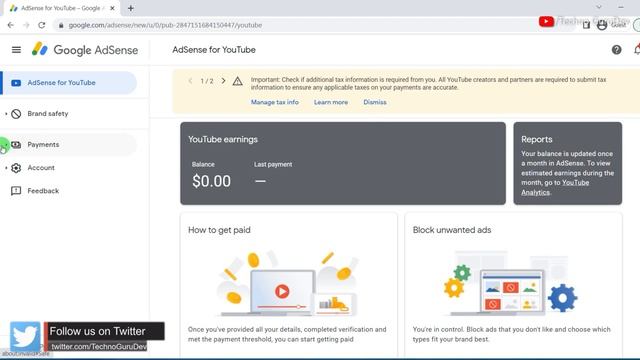Click the $0.00 balance value
The width and height of the screenshot is (640, 360).
[x=211, y=181]
